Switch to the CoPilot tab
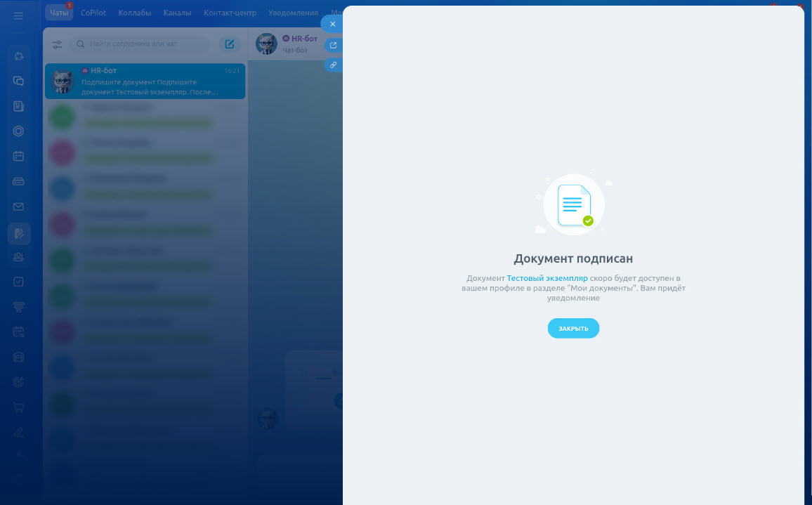812x505 pixels. point(93,13)
